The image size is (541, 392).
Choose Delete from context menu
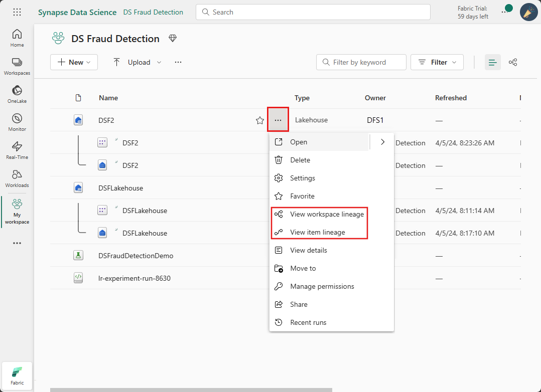click(x=331, y=160)
